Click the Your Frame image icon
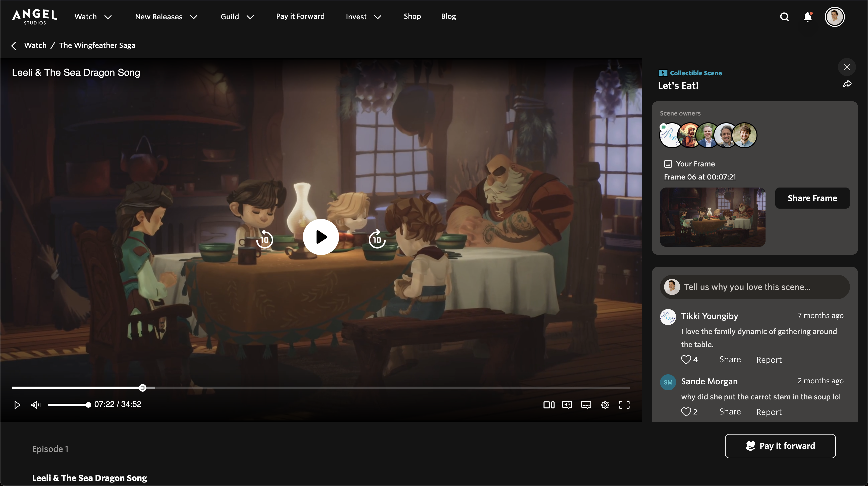868x486 pixels. pos(668,164)
